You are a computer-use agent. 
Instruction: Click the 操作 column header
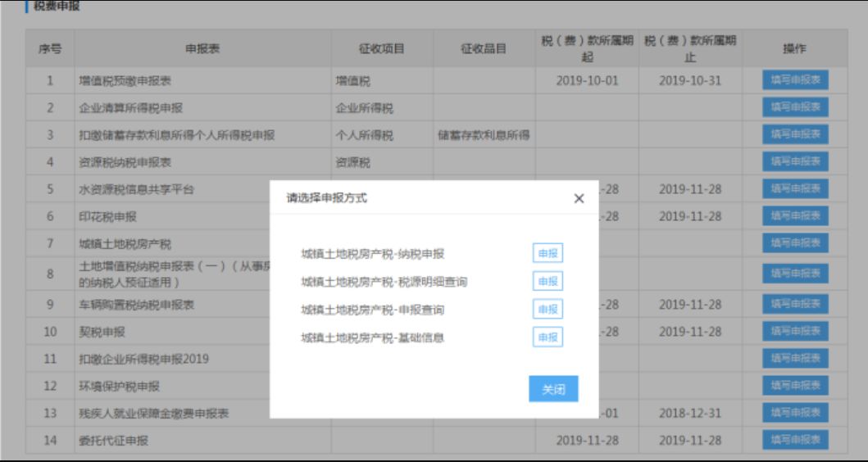click(x=795, y=48)
